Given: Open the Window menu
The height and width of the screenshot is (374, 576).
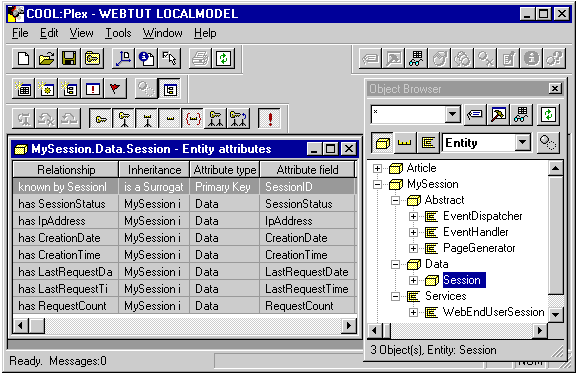Looking at the screenshot, I should 162,33.
